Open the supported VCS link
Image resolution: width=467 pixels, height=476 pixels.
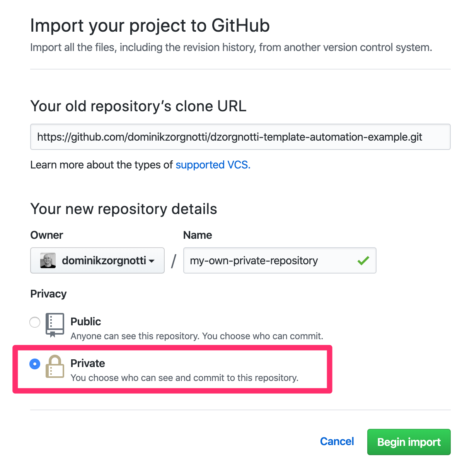click(x=212, y=165)
